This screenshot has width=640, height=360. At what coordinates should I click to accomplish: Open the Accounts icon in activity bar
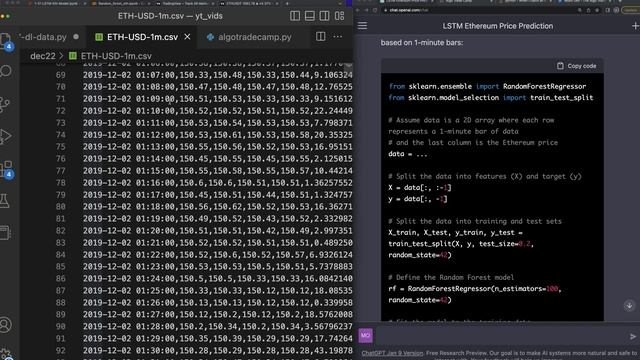pos(5,325)
